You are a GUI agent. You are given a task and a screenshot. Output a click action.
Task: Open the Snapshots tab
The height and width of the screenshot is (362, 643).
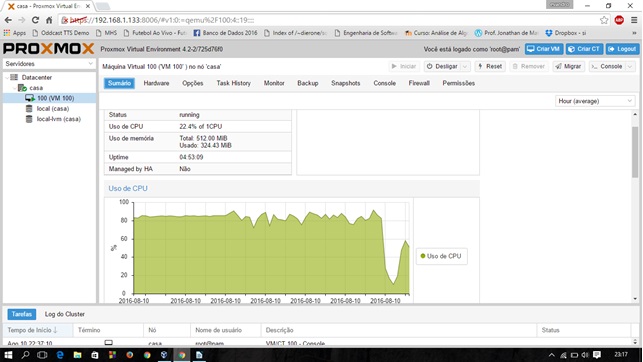(x=346, y=83)
